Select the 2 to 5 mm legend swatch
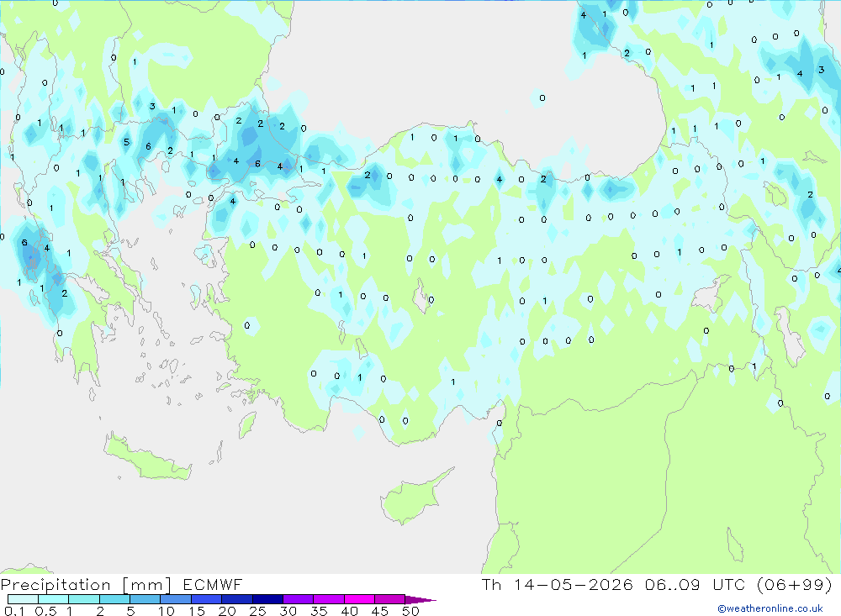Screen dimensions: 841x616 114,599
